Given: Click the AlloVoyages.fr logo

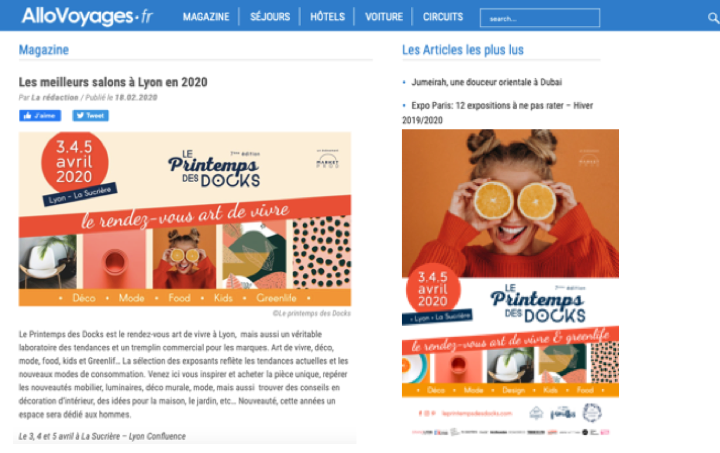Looking at the screenshot, I should [x=87, y=16].
